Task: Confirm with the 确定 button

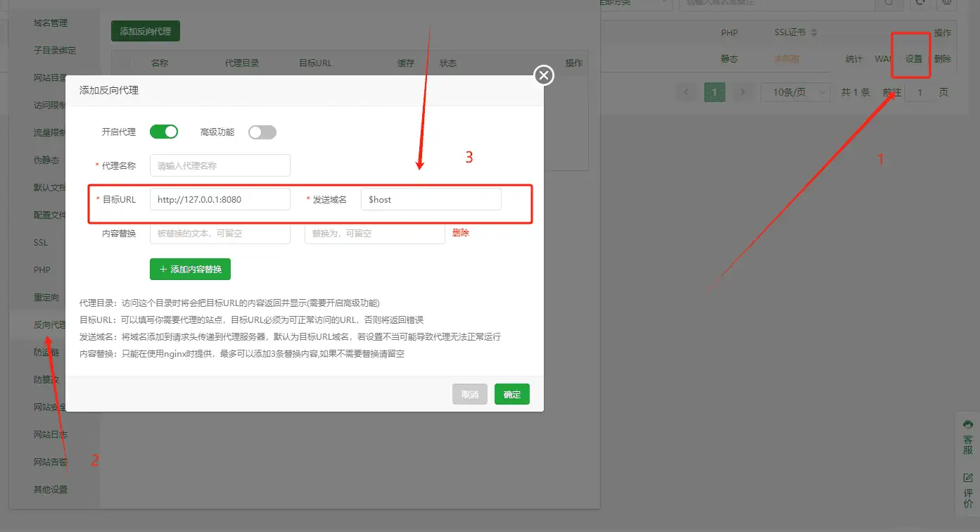Action: tap(511, 394)
